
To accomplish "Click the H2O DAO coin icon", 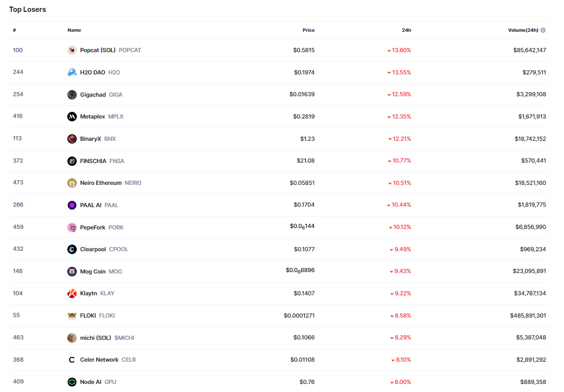I will tap(72, 73).
